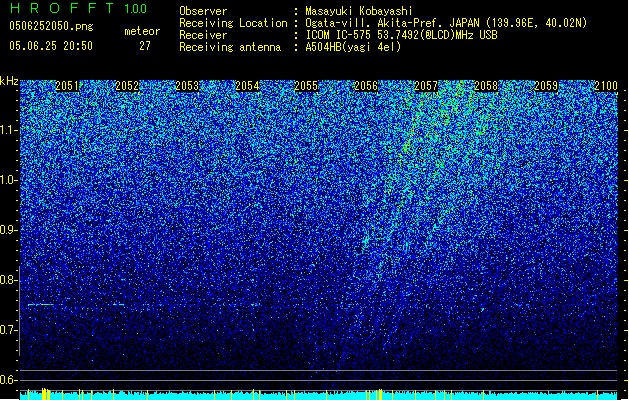The height and width of the screenshot is (400, 629).
Task: Click the kHz axis unit label
Action: [x=9, y=81]
